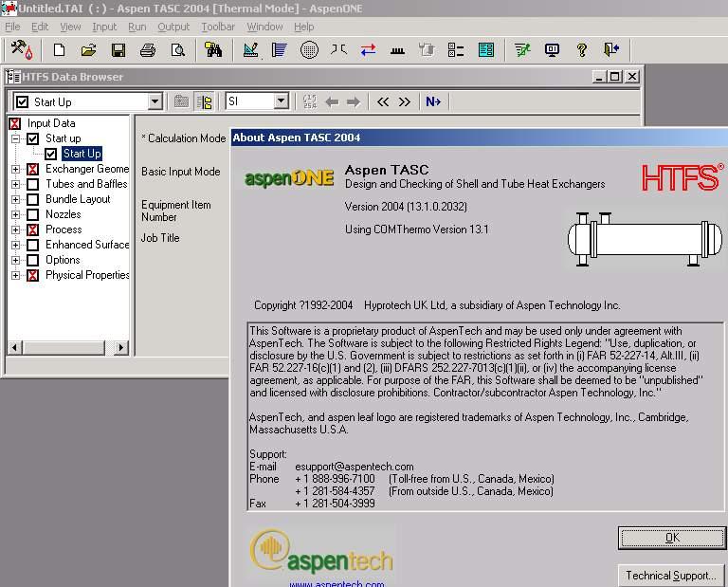Click the red-blue process streams arrows icon
728x587 pixels.
coord(368,49)
